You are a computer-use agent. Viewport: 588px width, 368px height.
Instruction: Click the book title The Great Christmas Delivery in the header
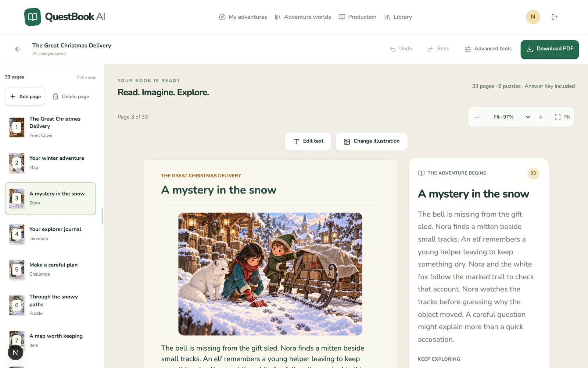point(72,46)
